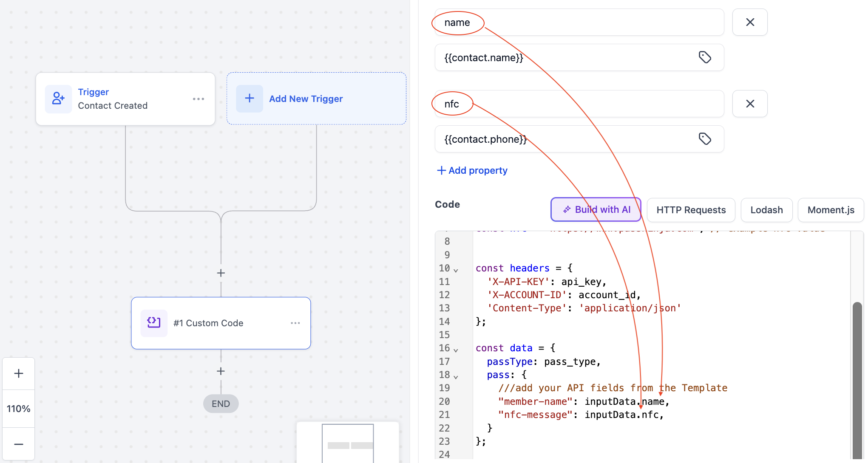This screenshot has width=868, height=463.
Task: Collapse code fold at line 16
Action: click(x=456, y=350)
